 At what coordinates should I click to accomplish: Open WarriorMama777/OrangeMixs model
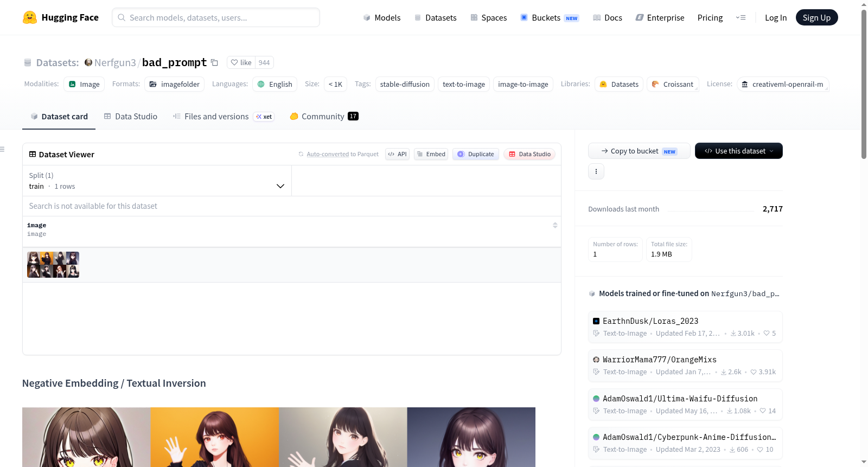coord(685,366)
